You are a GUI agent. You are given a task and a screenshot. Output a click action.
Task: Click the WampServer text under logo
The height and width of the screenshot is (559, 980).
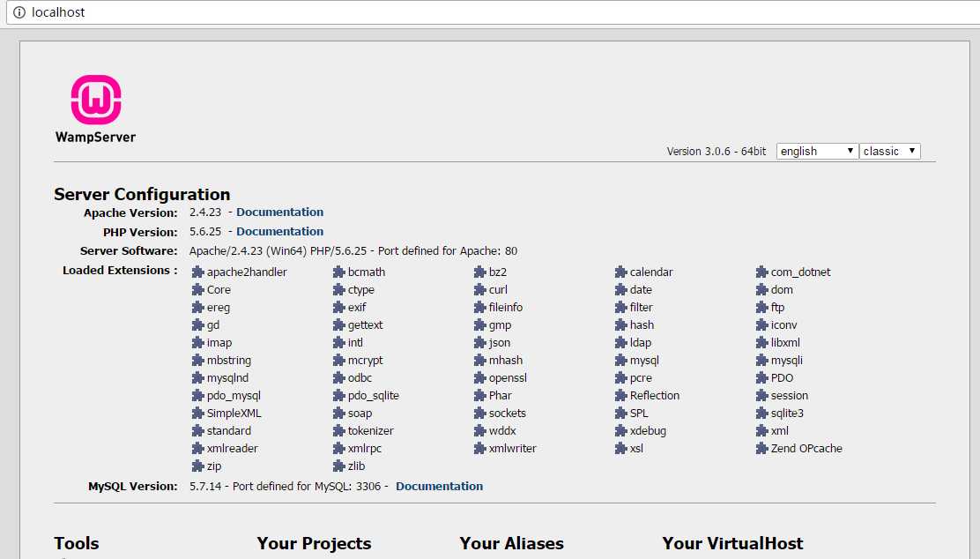tap(96, 137)
